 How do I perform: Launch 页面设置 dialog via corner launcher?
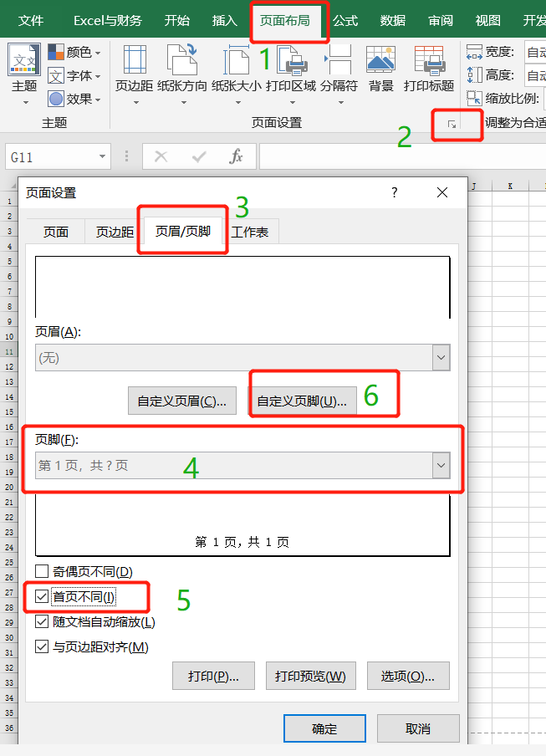pyautogui.click(x=452, y=125)
